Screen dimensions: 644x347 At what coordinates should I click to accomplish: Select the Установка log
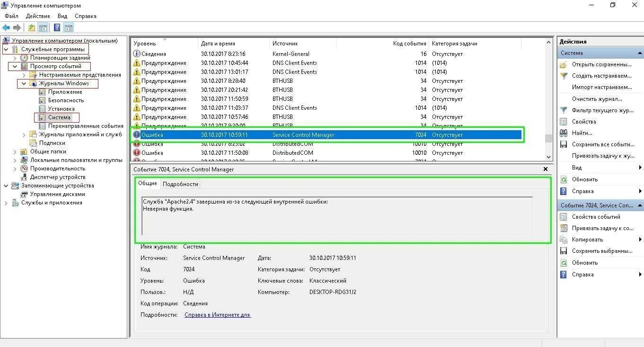(61, 109)
